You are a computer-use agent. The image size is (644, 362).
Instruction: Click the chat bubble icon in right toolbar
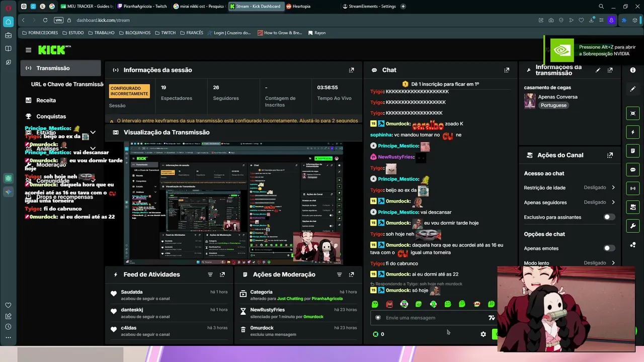[633, 170]
